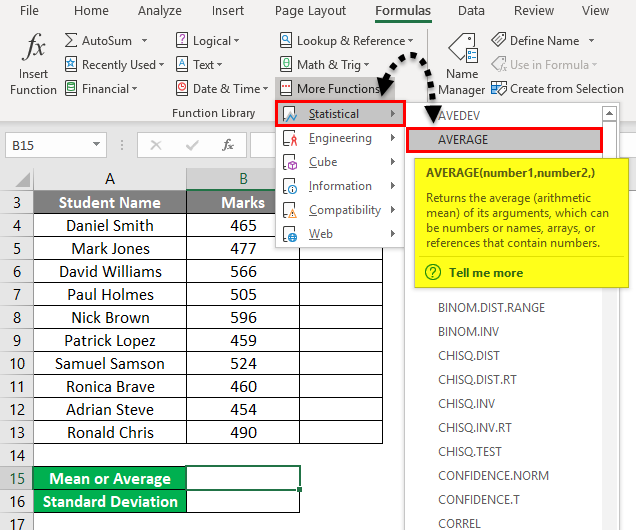
Task: Select the CHISQ.DIST.RT function
Action: [477, 380]
